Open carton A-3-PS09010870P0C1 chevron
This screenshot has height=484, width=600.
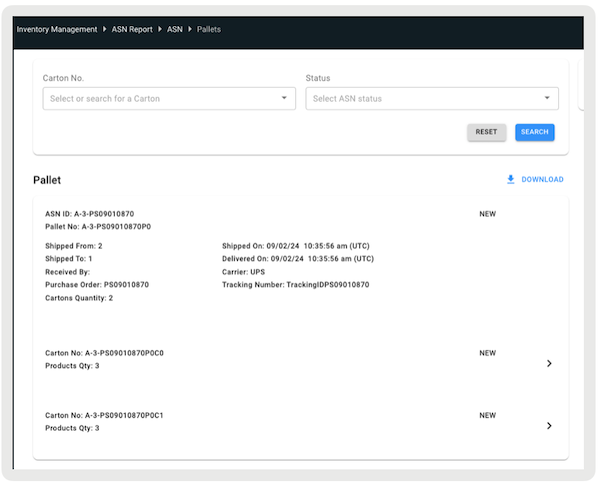point(549,426)
